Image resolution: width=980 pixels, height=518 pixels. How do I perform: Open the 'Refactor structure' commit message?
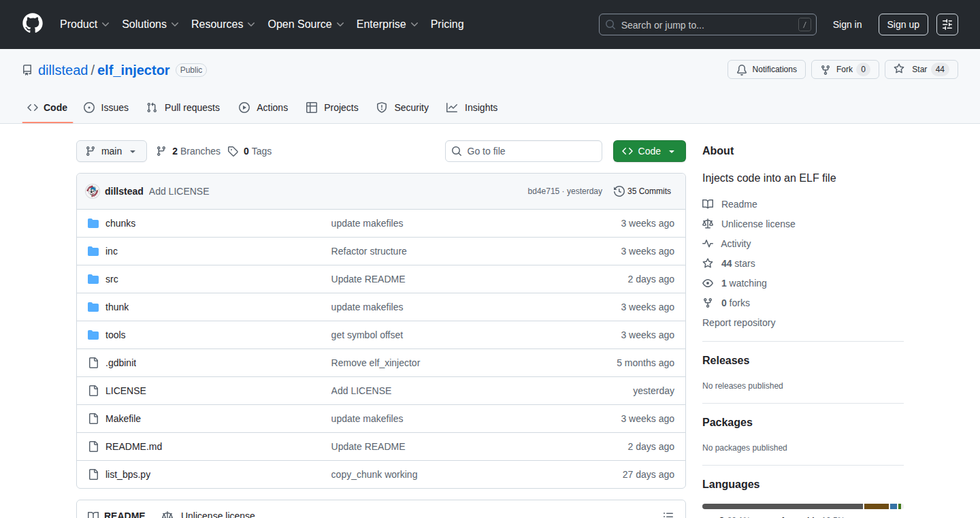[x=369, y=251]
